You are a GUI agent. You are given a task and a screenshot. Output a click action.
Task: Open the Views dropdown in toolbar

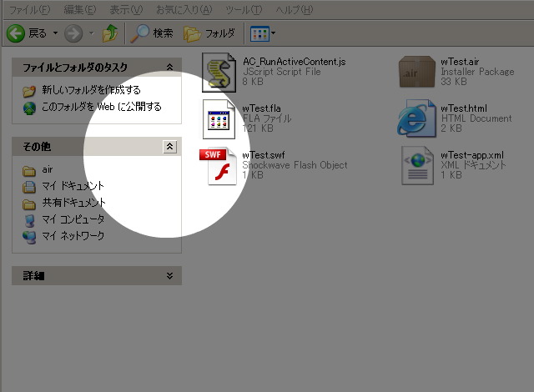263,33
